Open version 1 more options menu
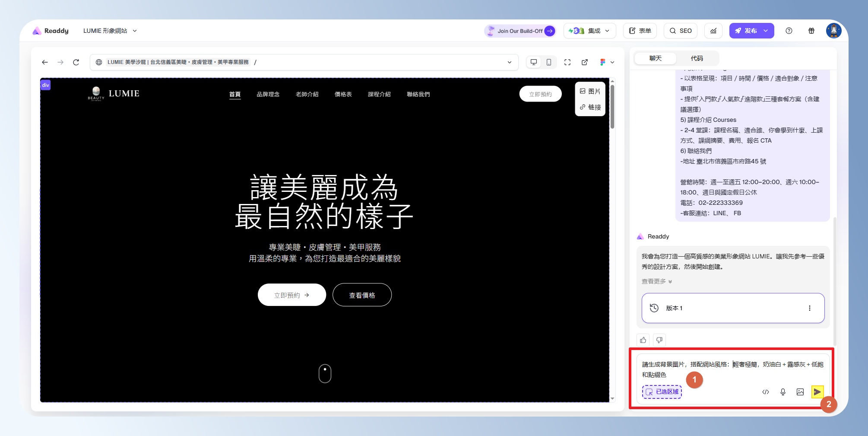 point(809,308)
